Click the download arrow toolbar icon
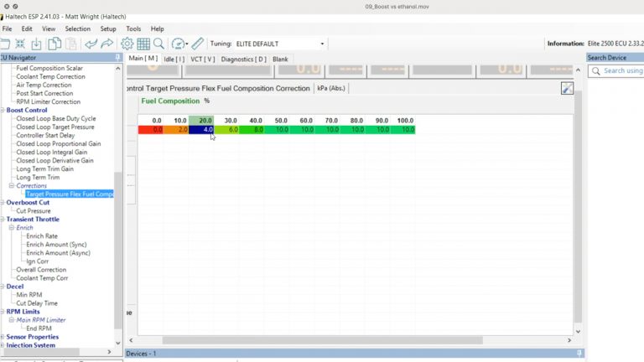The image size is (644, 362). point(36,44)
